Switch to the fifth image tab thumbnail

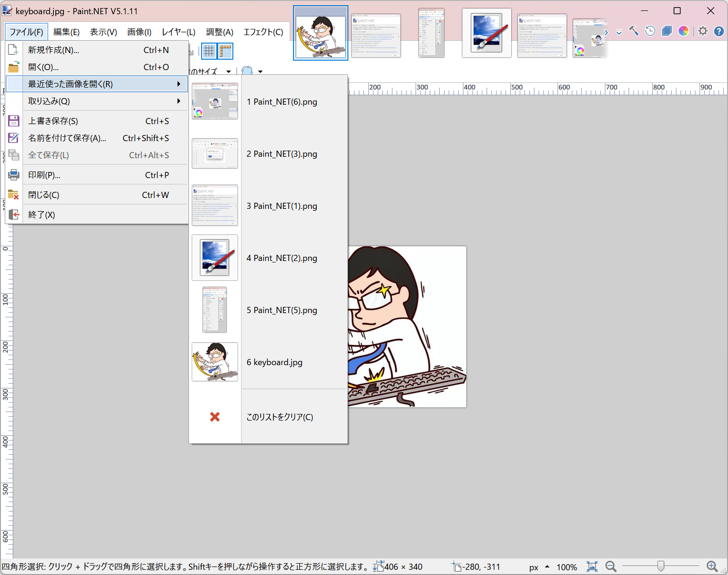tap(542, 35)
